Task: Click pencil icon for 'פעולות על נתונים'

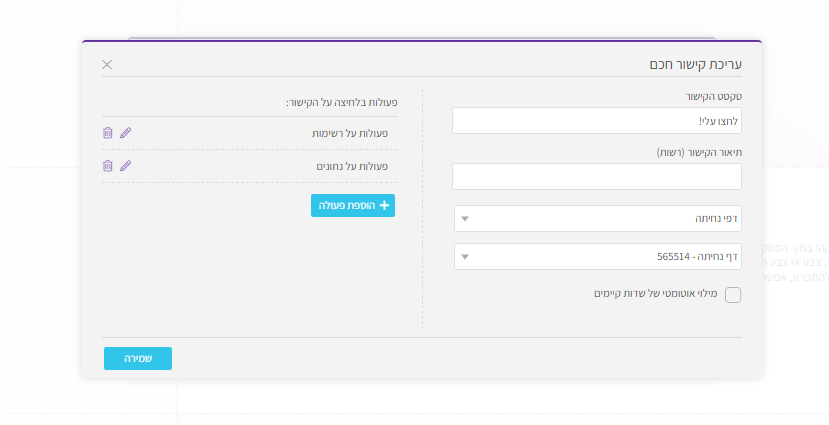Action: 125,166
